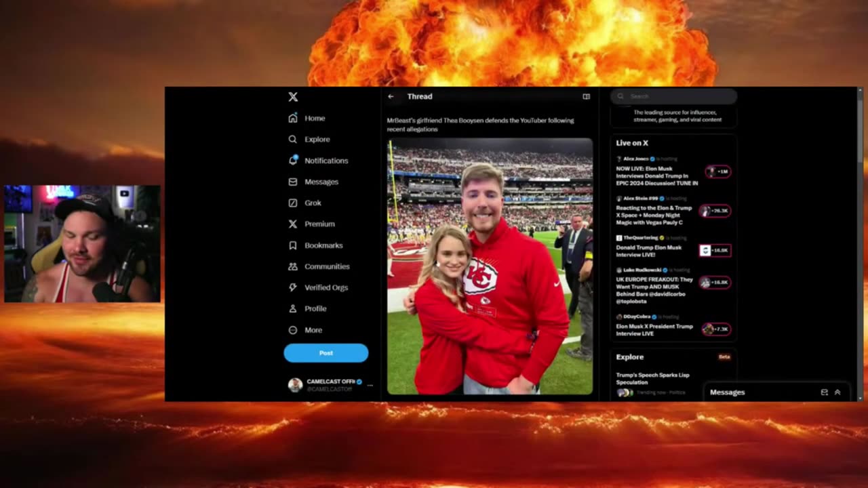Viewport: 868px width, 488px height.
Task: Open "Reacting to the Elon & Trump" space title
Action: [x=654, y=215]
